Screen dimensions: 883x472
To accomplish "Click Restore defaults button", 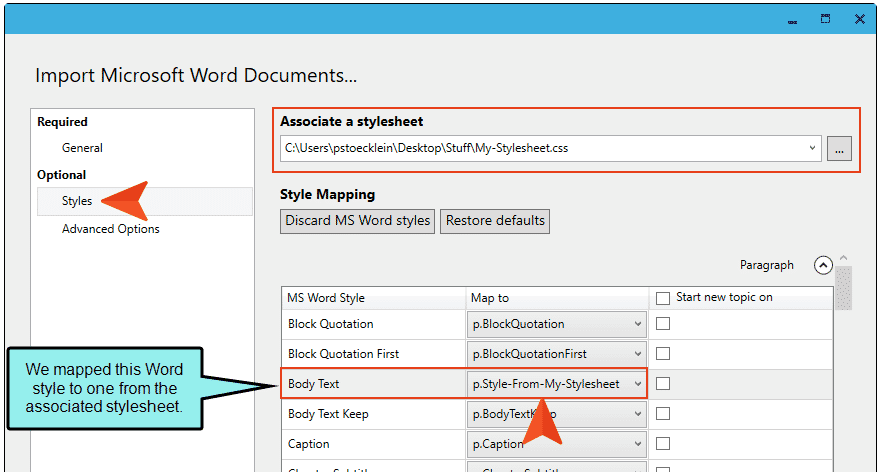I will pos(495,221).
